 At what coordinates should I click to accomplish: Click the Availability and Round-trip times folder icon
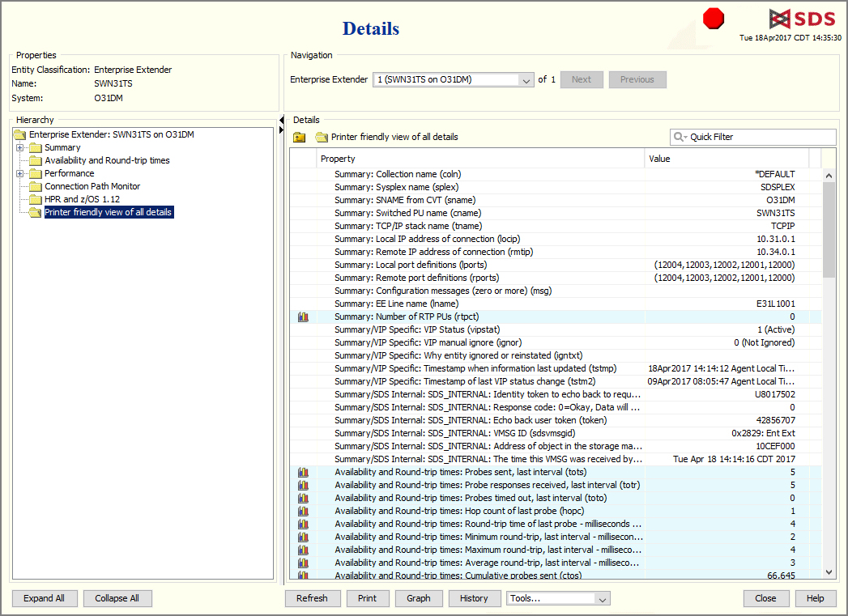(36, 160)
